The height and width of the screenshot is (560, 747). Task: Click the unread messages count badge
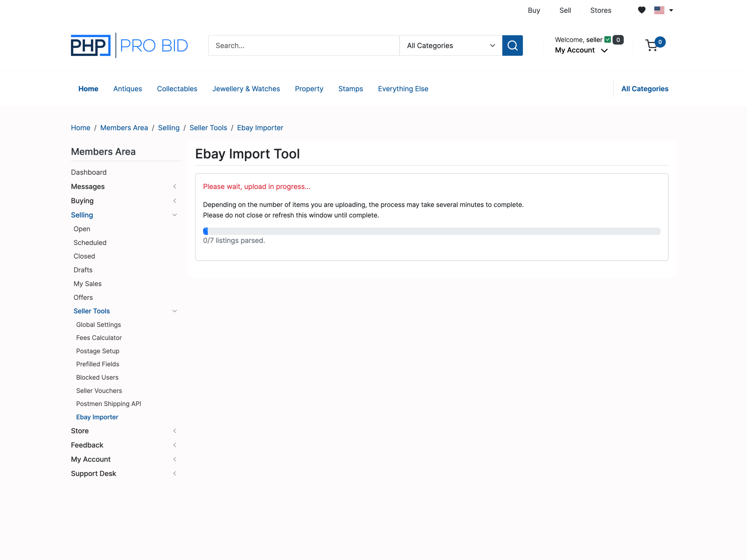[618, 39]
